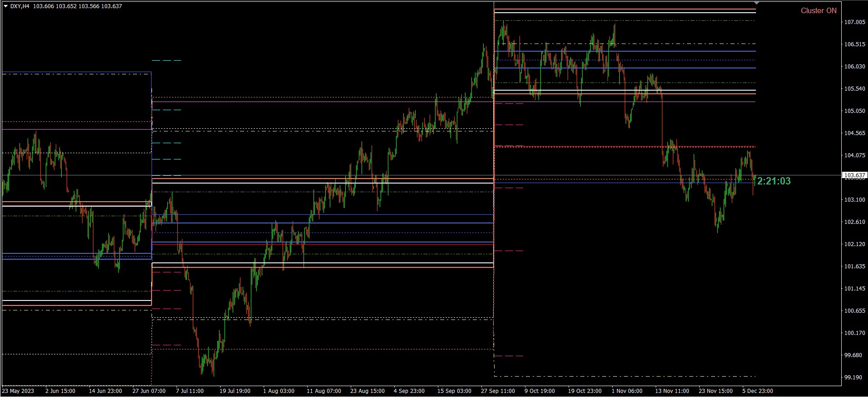Click time axis label 19 Jul 19:00
The width and height of the screenshot is (868, 397).
click(x=235, y=391)
